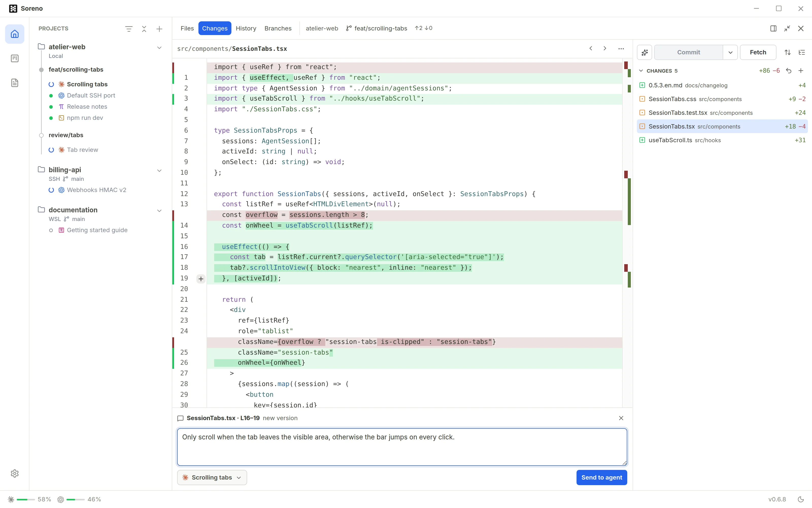Collapse the CHANGES section
This screenshot has width=812, height=508.
(x=641, y=71)
